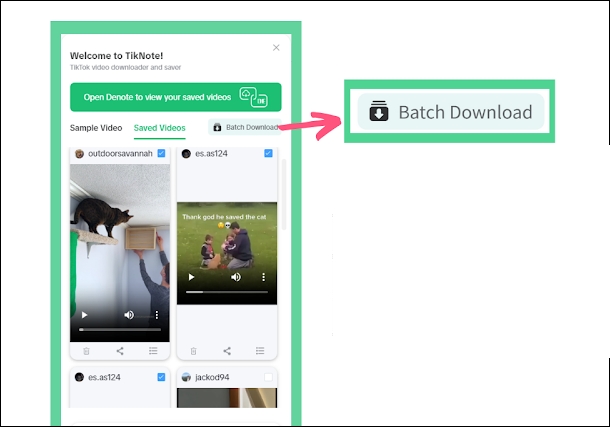Close the TikNote welcome panel
Viewport: 610px width, 427px height.
[x=277, y=48]
